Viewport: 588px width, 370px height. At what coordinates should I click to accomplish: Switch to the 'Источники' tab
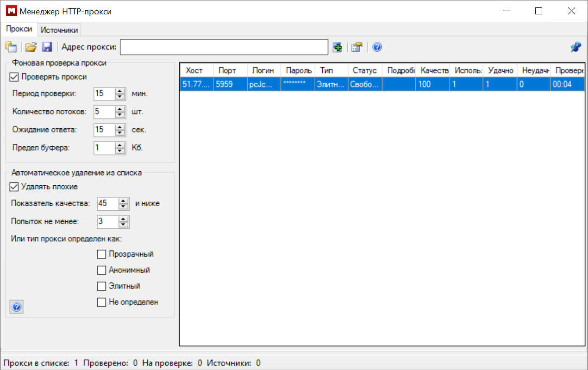coord(59,30)
